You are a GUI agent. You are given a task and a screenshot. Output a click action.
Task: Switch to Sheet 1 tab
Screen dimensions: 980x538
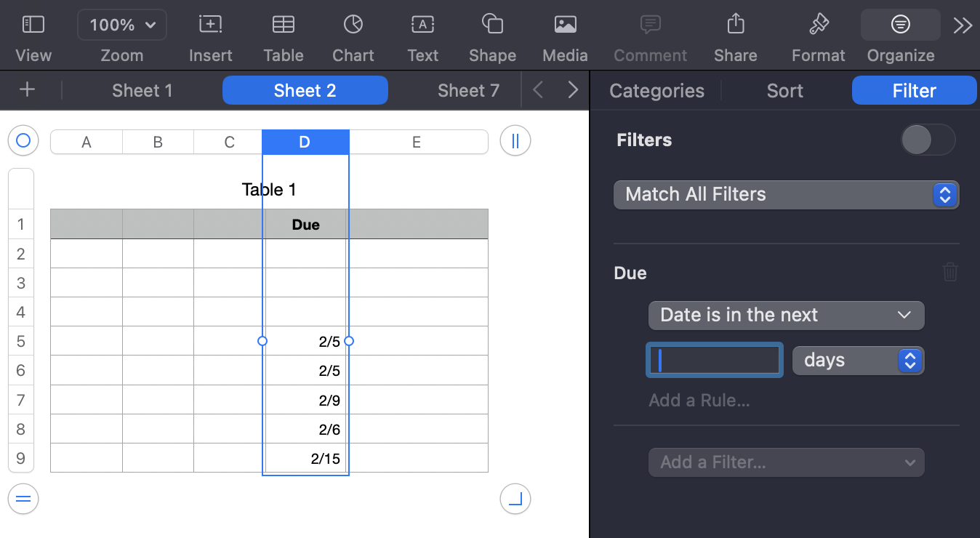click(142, 91)
